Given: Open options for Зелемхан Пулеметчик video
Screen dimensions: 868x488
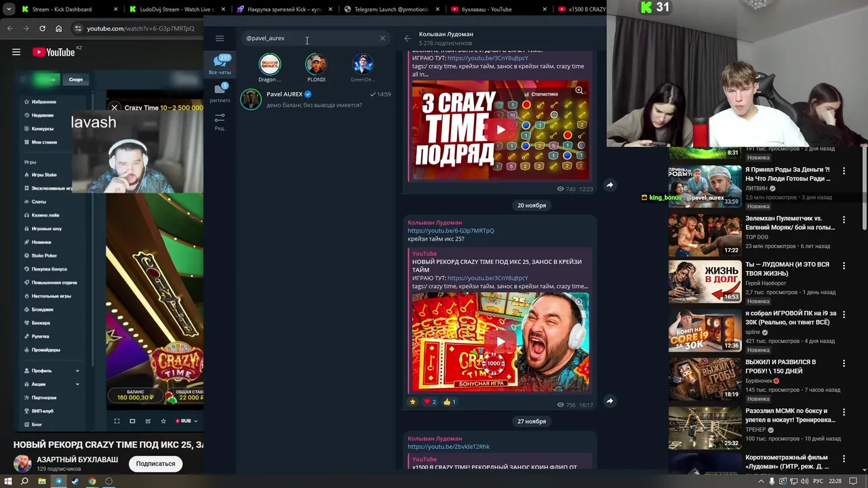Looking at the screenshot, I should (844, 220).
